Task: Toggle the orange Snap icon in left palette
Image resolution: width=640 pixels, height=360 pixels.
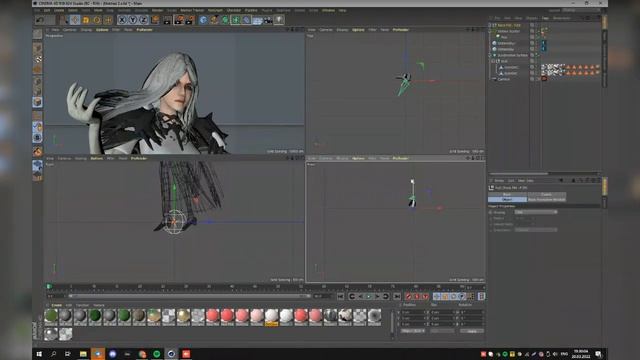Action: coord(38,152)
